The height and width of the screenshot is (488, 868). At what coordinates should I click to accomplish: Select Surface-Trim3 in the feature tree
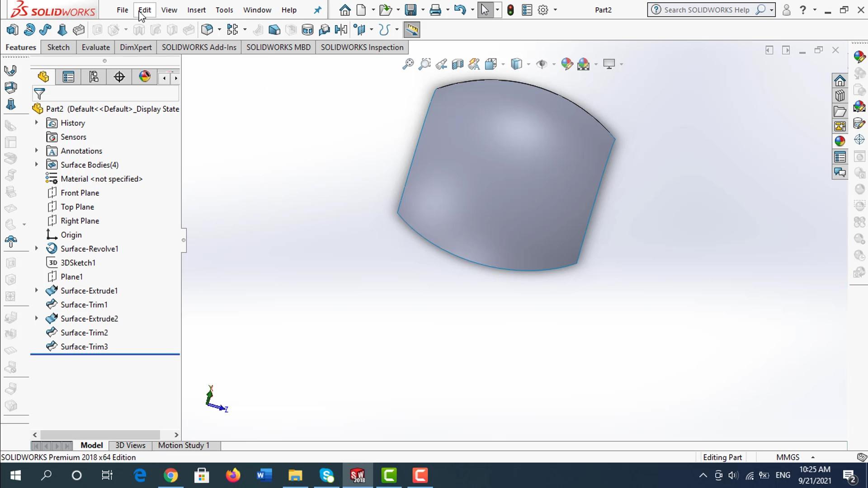84,347
